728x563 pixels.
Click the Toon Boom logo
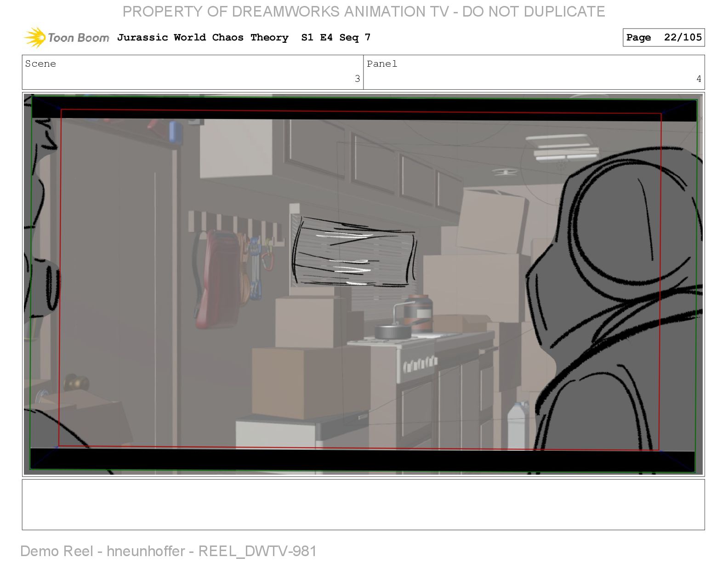[67, 37]
